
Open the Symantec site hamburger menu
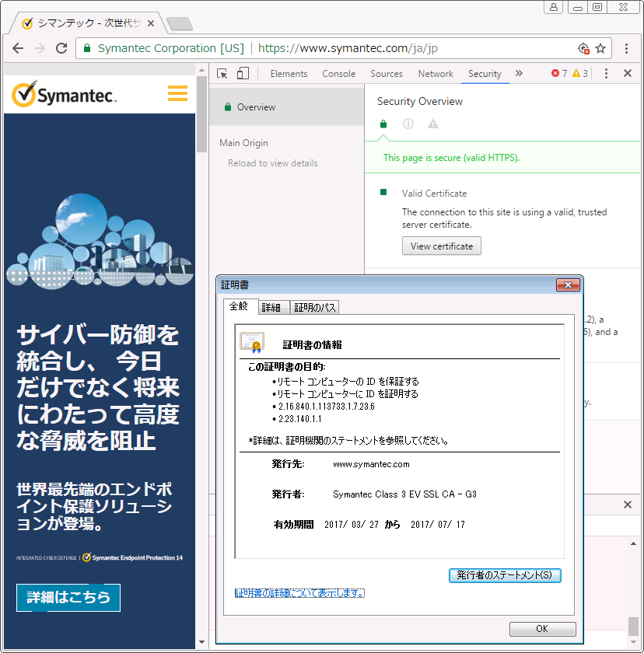coord(177,93)
